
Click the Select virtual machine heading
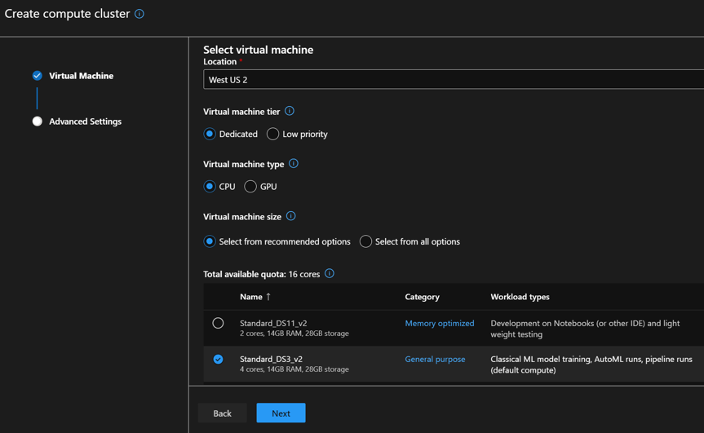258,50
